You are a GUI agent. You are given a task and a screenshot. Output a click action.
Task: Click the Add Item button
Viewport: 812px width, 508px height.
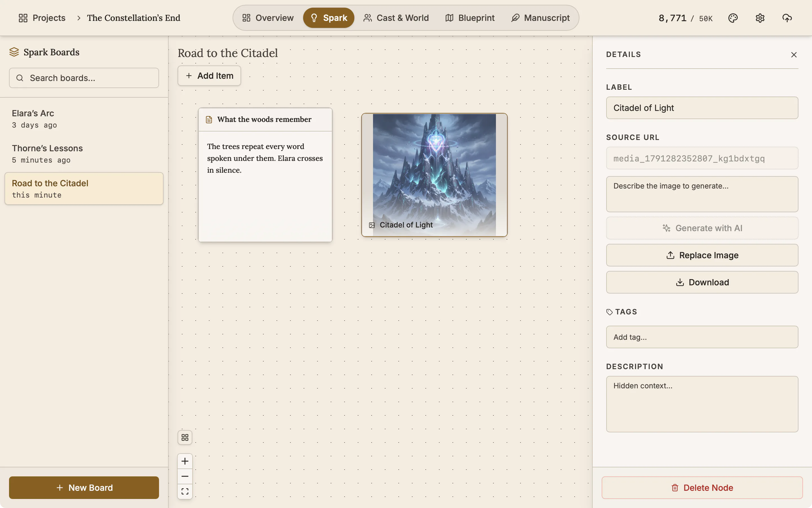tap(209, 76)
